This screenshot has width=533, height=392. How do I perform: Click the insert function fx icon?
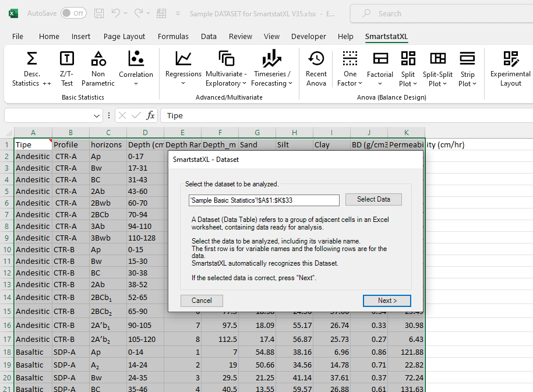tap(150, 115)
